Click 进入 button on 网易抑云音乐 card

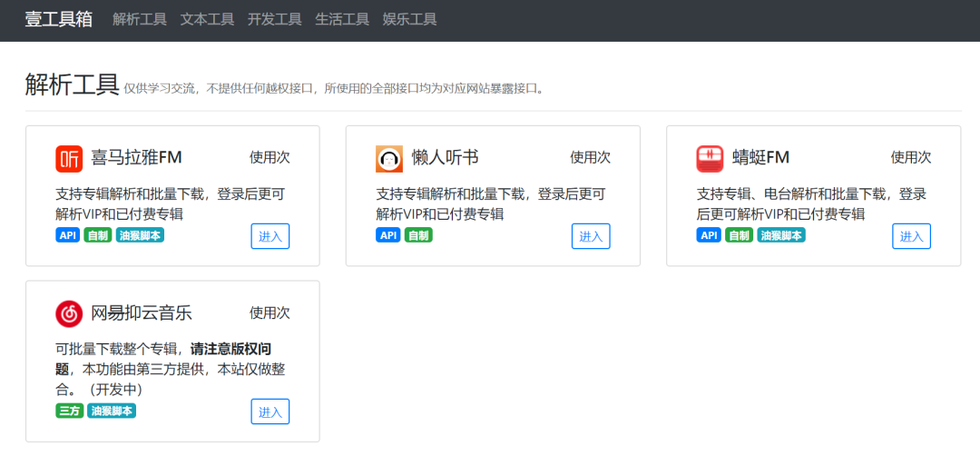(270, 411)
